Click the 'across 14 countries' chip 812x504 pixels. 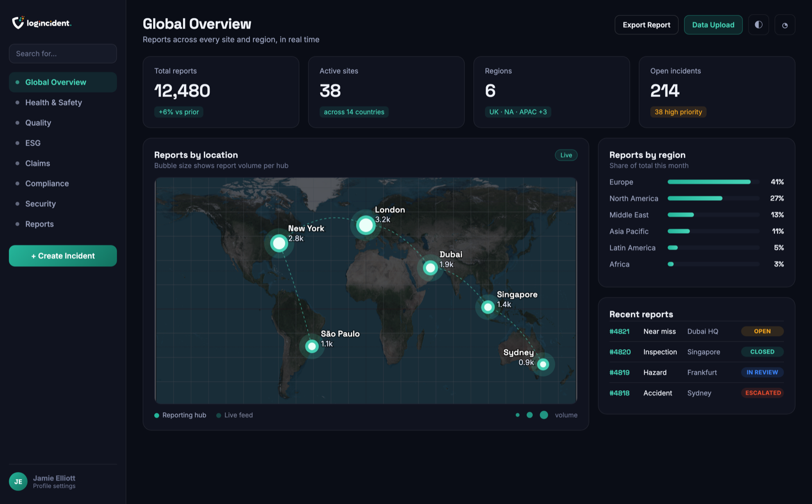point(354,112)
